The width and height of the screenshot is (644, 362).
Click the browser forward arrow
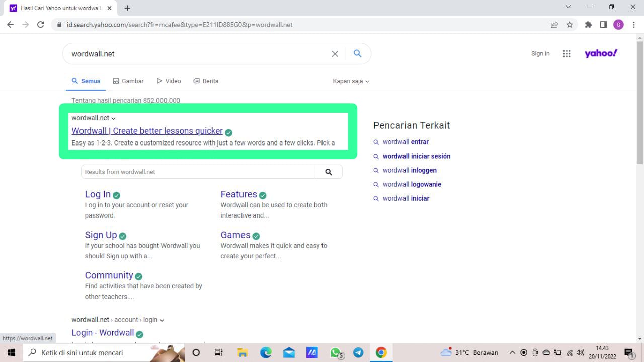tap(26, 25)
